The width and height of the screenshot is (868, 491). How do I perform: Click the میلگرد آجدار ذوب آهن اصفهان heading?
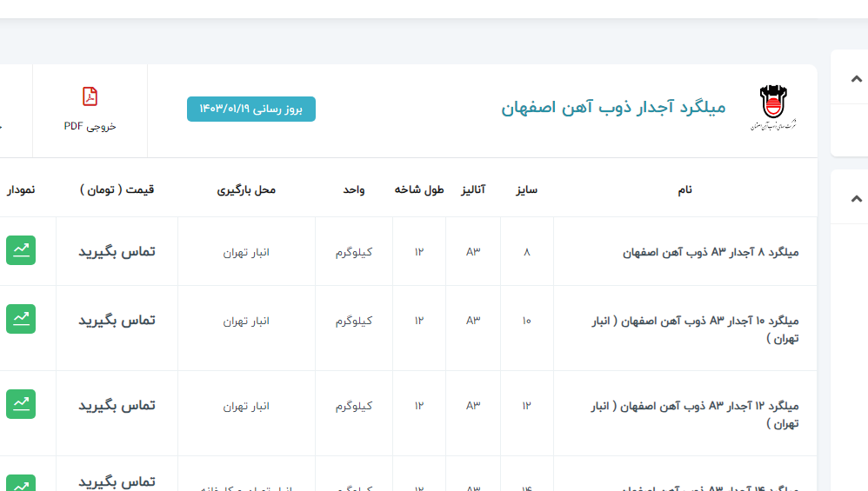tap(613, 108)
